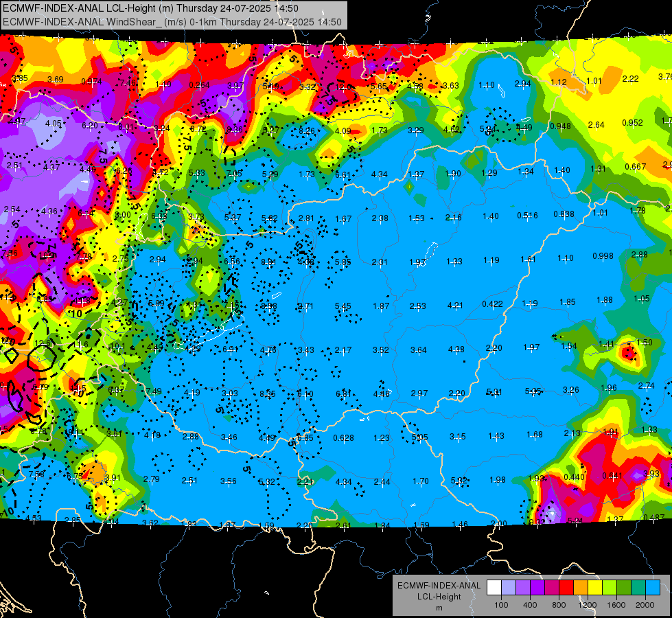Click the wind shear value '0.422'
The height and width of the screenshot is (618, 672).
point(492,304)
